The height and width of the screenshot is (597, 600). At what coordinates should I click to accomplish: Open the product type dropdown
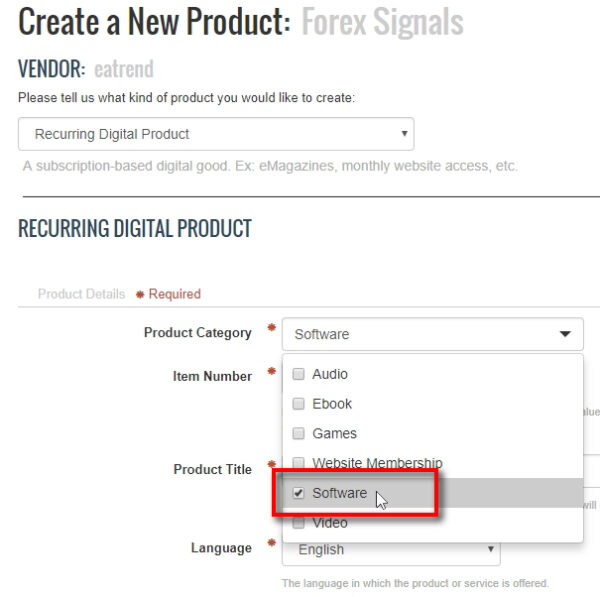tap(216, 134)
